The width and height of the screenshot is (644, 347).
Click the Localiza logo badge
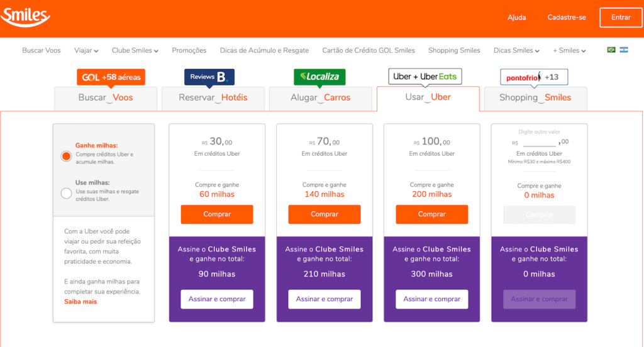(319, 77)
